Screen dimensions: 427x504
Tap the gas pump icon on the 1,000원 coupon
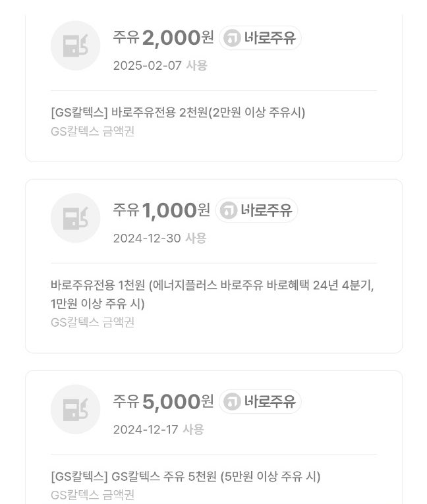click(75, 218)
